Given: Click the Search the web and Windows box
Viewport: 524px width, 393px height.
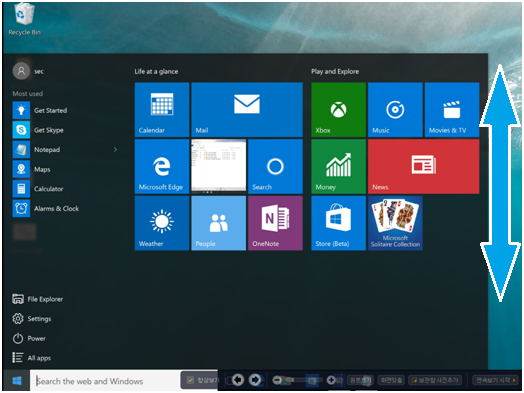Looking at the screenshot, I should click(105, 381).
